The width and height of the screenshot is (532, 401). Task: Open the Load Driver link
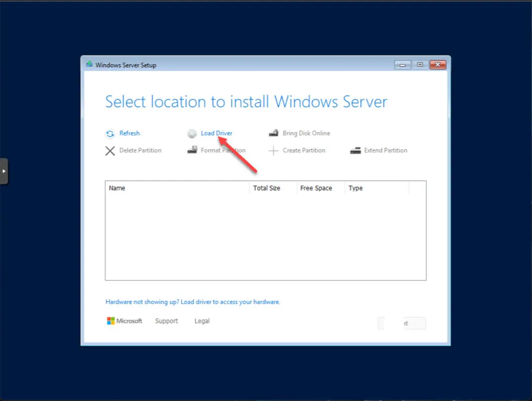[217, 133]
